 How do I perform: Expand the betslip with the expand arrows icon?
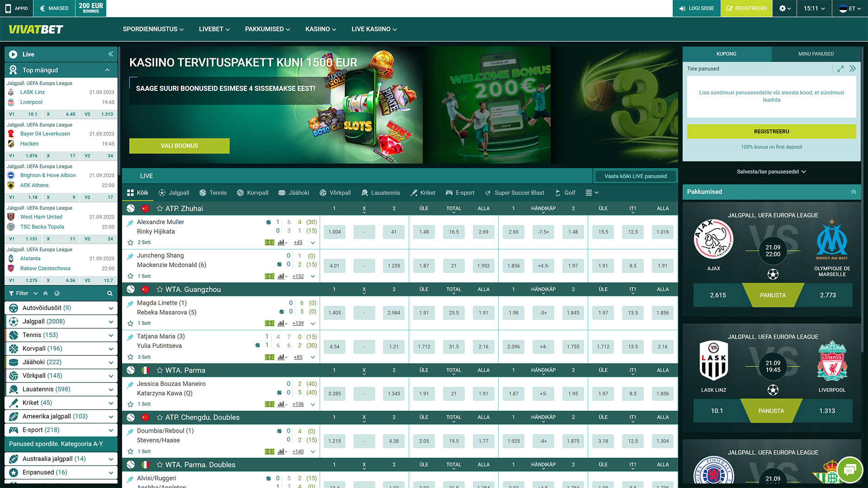click(x=840, y=69)
